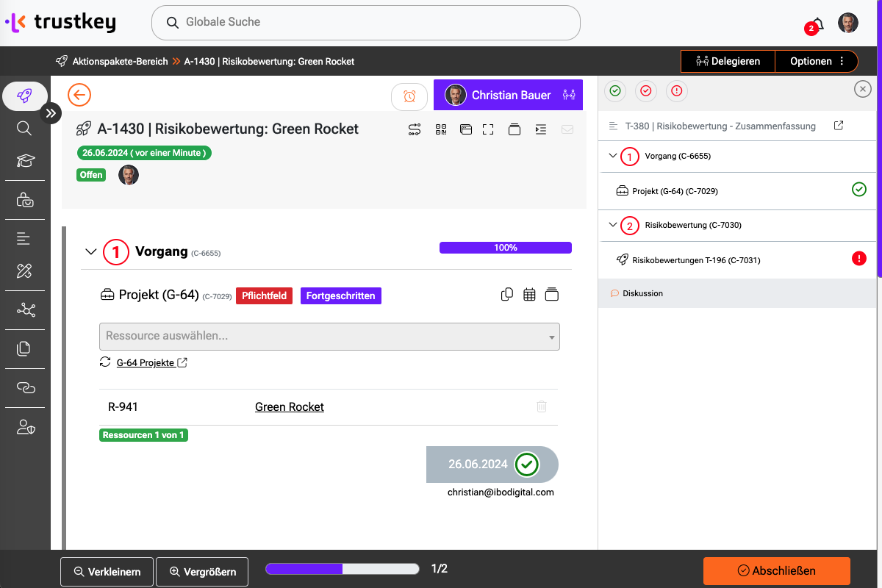The image size is (882, 588).
Task: Select Risikobewertungen T-196 (C-7031) item
Action: coord(737,259)
